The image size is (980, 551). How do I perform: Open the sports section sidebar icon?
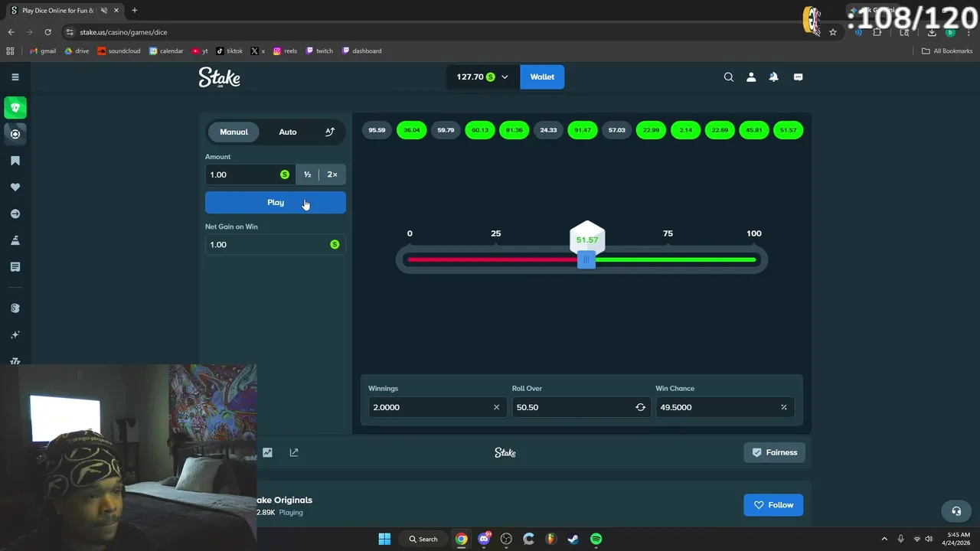pos(15,134)
